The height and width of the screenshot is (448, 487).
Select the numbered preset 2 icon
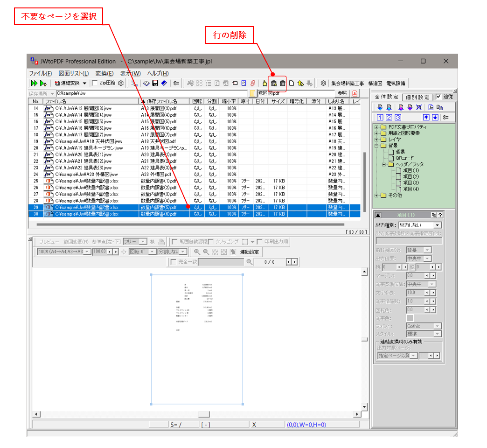389,118
